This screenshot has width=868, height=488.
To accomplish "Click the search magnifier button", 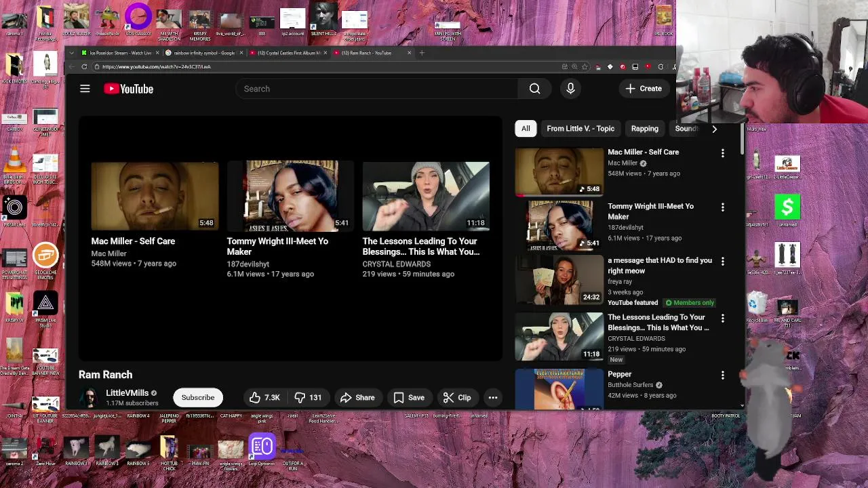I will pyautogui.click(x=535, y=89).
